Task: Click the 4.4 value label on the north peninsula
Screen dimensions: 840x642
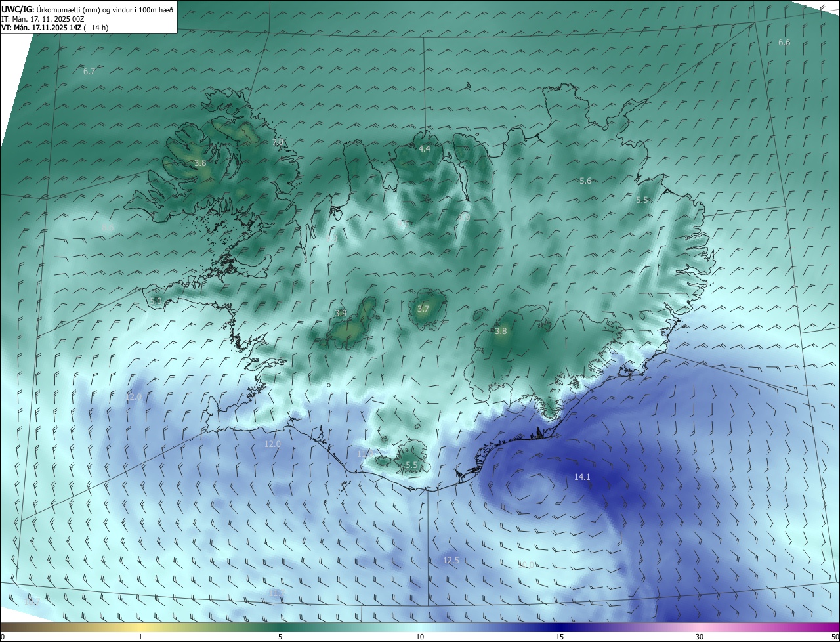Action: 425,149
